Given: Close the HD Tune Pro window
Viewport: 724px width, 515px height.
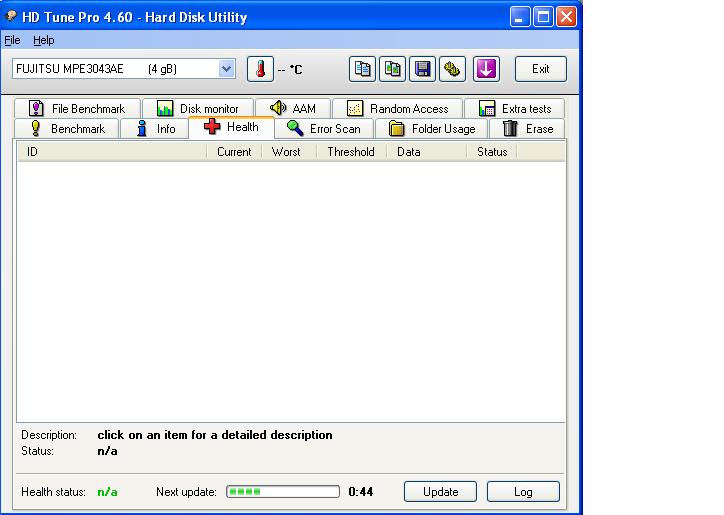Looking at the screenshot, I should coord(567,17).
